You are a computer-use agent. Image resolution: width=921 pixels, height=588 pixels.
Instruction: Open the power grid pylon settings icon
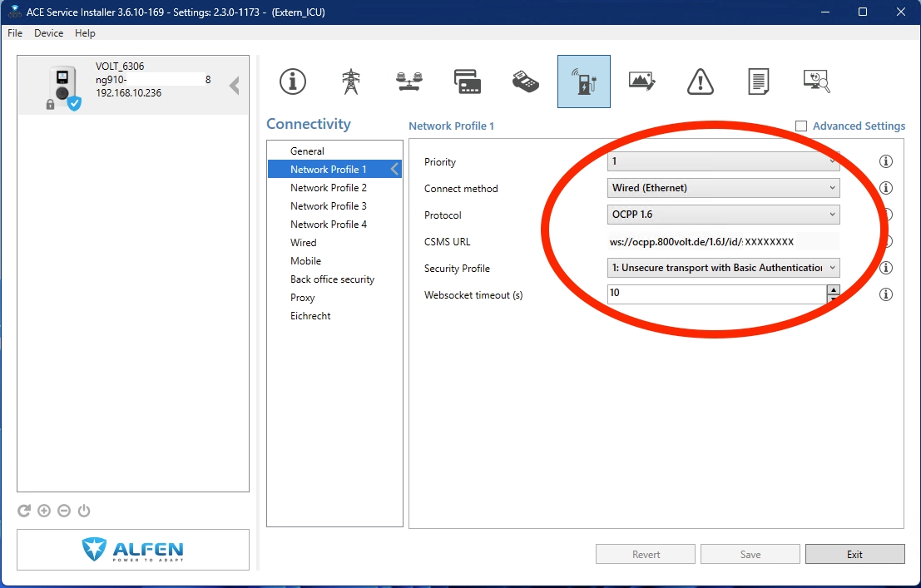350,82
